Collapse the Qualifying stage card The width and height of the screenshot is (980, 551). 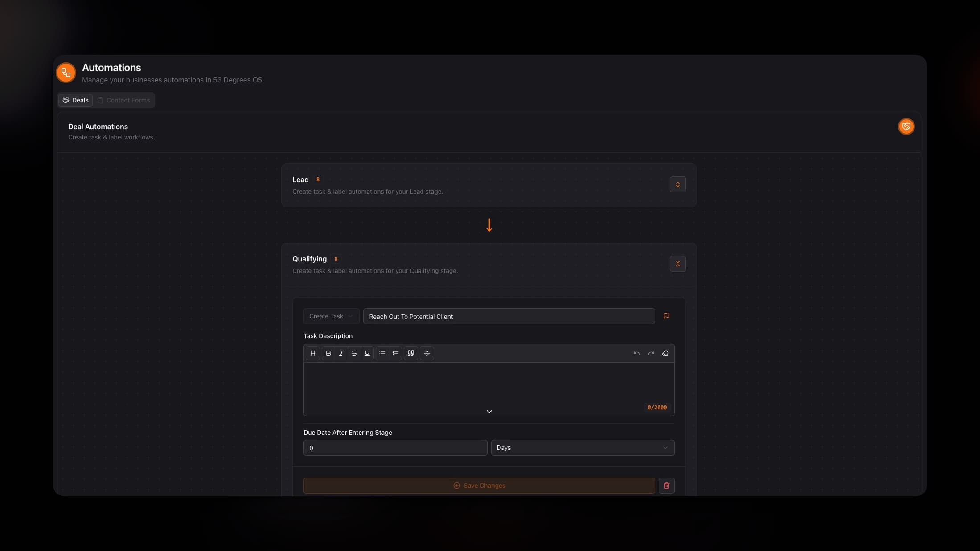click(678, 264)
